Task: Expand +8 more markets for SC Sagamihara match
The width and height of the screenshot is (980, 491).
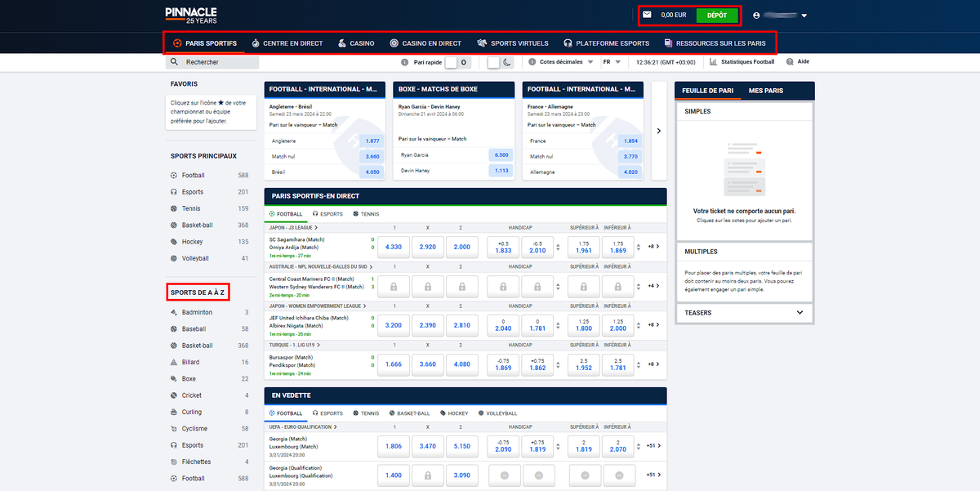Action: [653, 247]
